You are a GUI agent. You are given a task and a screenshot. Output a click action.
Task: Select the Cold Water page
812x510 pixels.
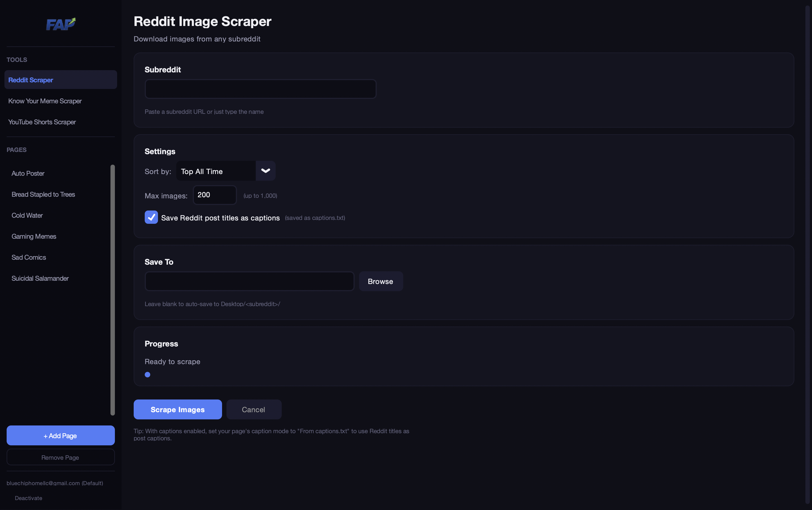[27, 215]
